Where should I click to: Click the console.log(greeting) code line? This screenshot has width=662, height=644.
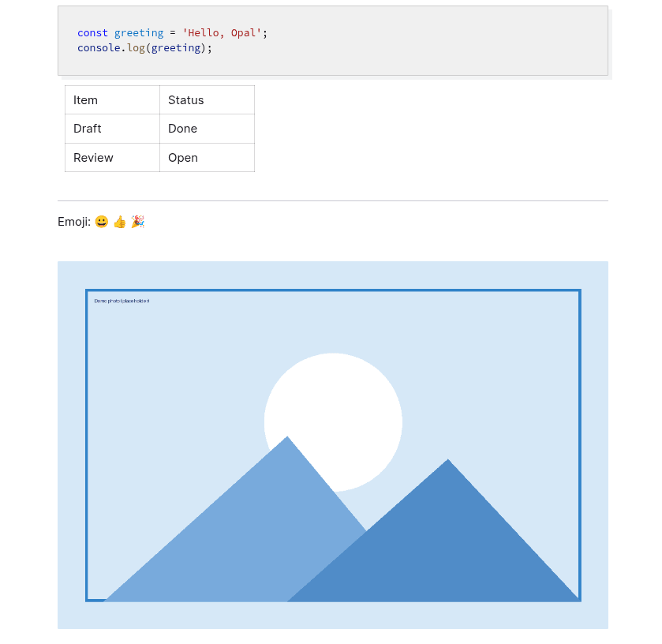[x=144, y=47]
